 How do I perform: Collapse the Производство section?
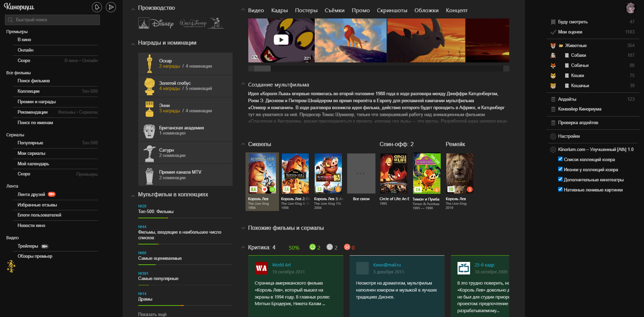point(133,9)
